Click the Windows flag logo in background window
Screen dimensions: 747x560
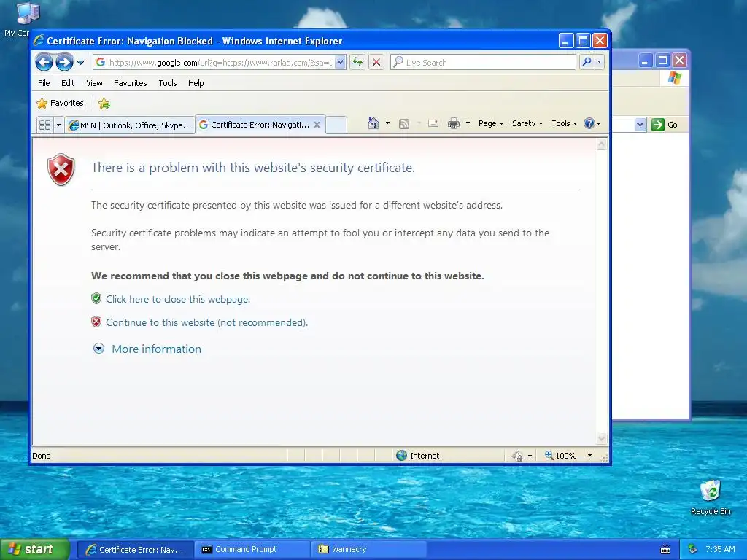675,77
